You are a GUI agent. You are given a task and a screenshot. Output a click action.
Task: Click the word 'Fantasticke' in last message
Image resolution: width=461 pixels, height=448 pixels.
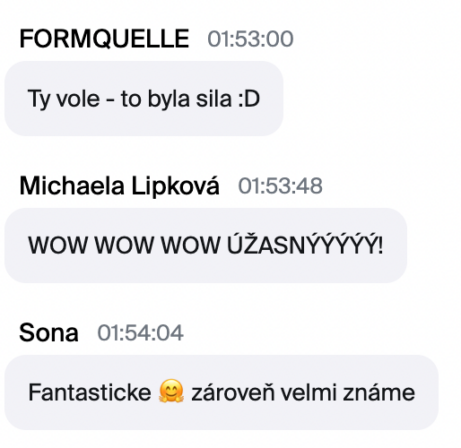click(90, 392)
